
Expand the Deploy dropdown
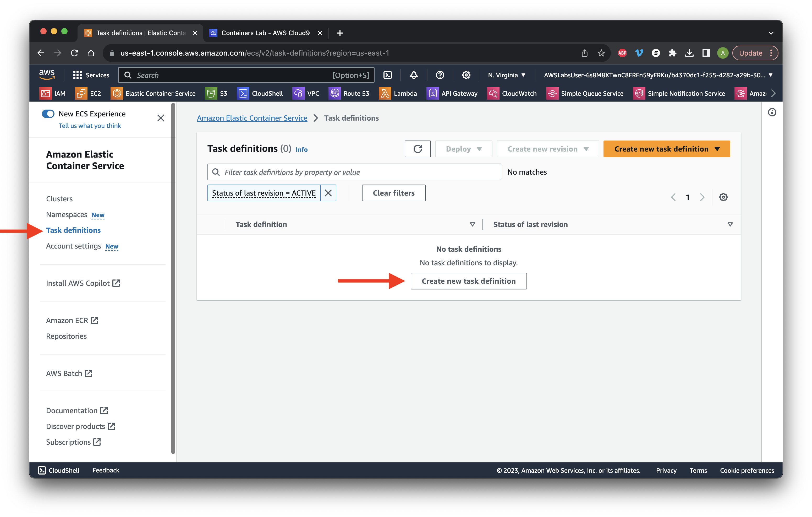463,149
